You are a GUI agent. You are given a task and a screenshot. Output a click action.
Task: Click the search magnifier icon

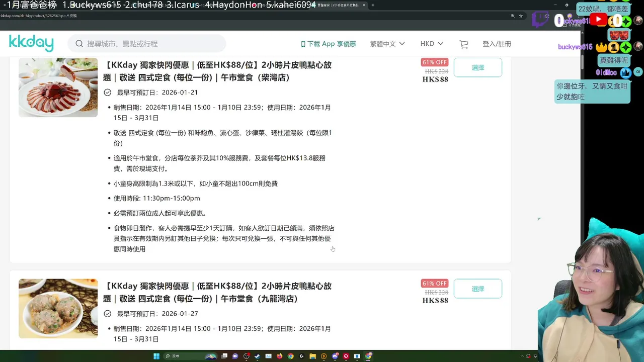pyautogui.click(x=79, y=44)
